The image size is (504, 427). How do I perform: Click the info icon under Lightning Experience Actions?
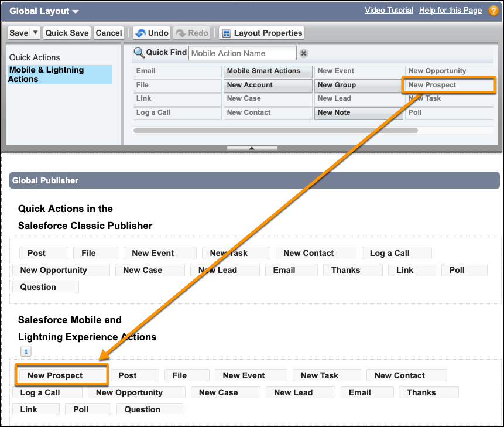coord(26,351)
